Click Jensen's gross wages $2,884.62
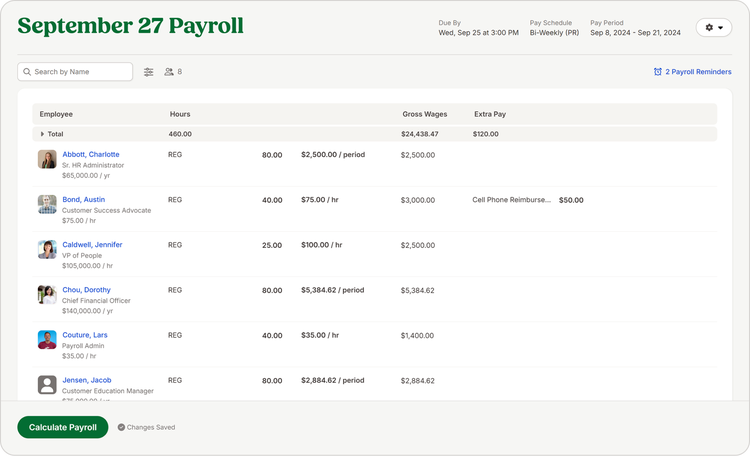The image size is (750, 456). click(x=418, y=380)
